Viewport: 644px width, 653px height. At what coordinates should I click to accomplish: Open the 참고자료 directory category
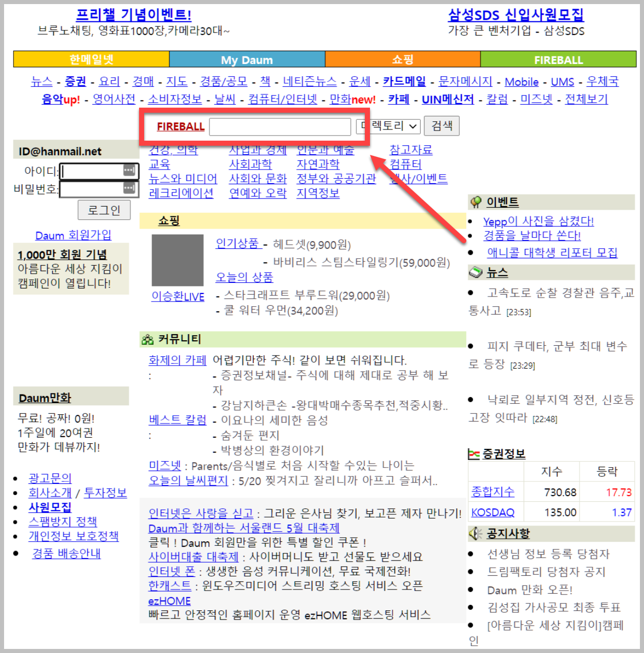411,150
